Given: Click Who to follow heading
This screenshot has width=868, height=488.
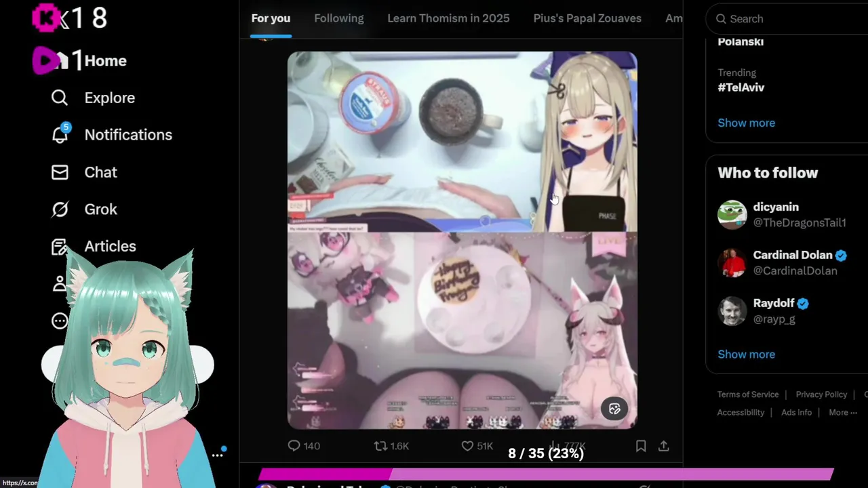Looking at the screenshot, I should click(x=768, y=173).
